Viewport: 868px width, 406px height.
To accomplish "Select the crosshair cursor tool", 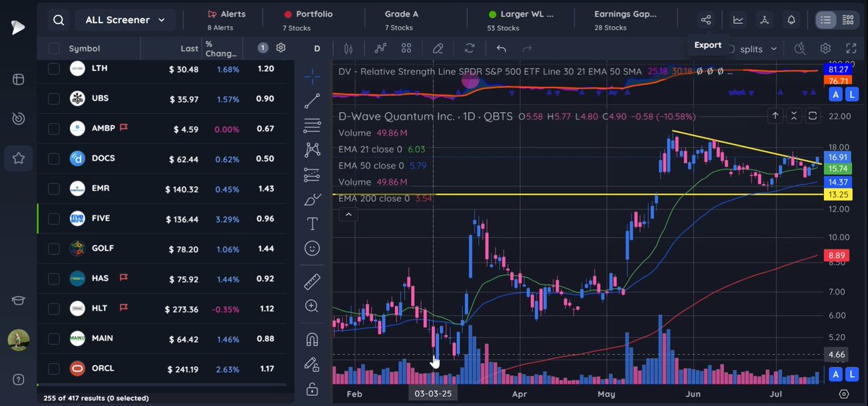I will pyautogui.click(x=312, y=77).
